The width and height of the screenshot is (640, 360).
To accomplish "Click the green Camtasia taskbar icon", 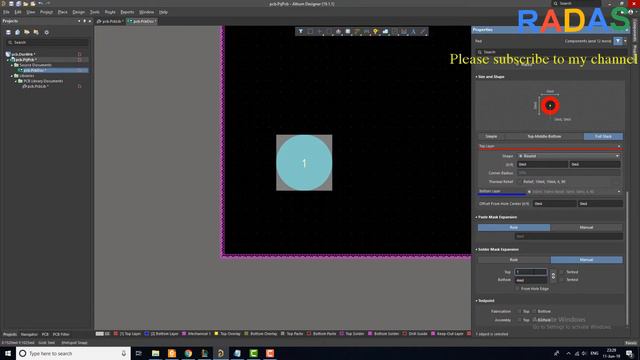I will tap(253, 353).
